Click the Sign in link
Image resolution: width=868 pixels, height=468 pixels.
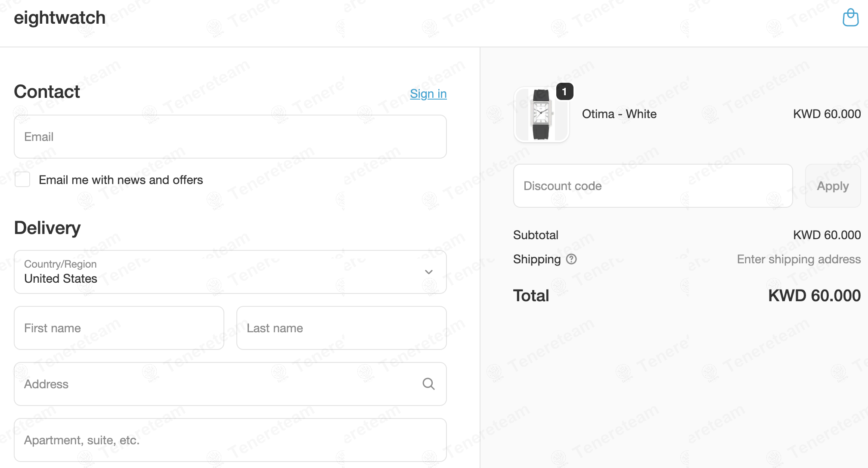tap(428, 94)
